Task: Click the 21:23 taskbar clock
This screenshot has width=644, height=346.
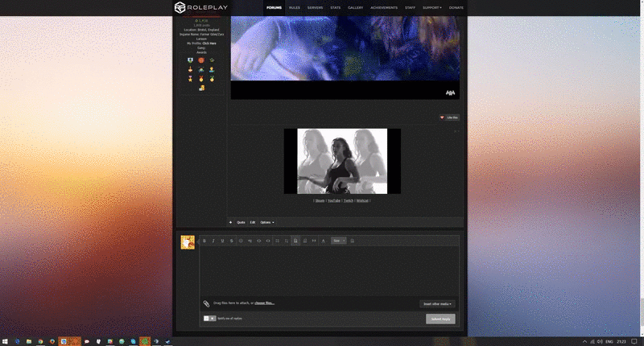Action: [x=621, y=341]
